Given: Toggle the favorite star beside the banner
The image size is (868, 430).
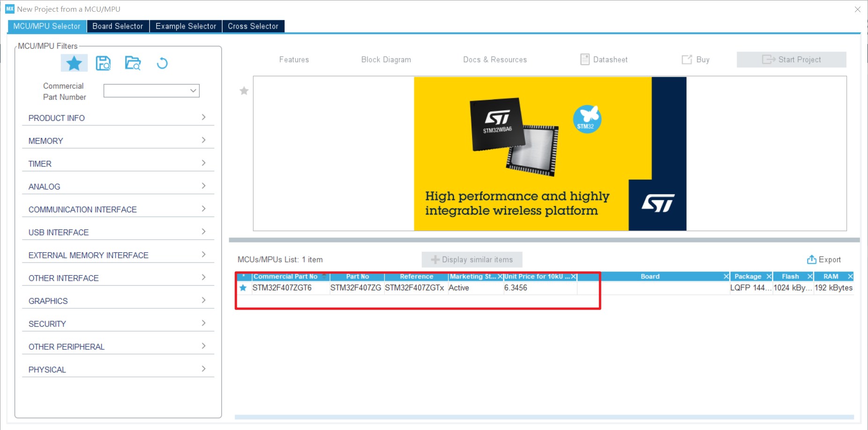Looking at the screenshot, I should pos(244,91).
